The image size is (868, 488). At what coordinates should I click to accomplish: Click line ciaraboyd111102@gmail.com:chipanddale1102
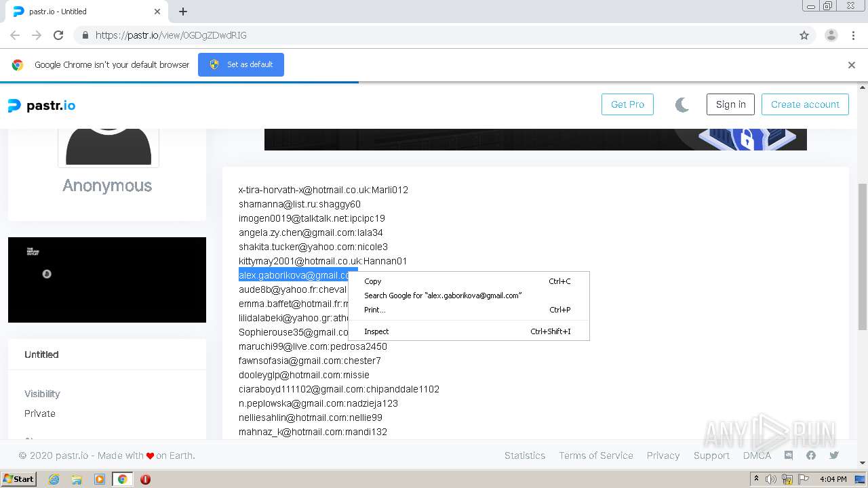339,389
